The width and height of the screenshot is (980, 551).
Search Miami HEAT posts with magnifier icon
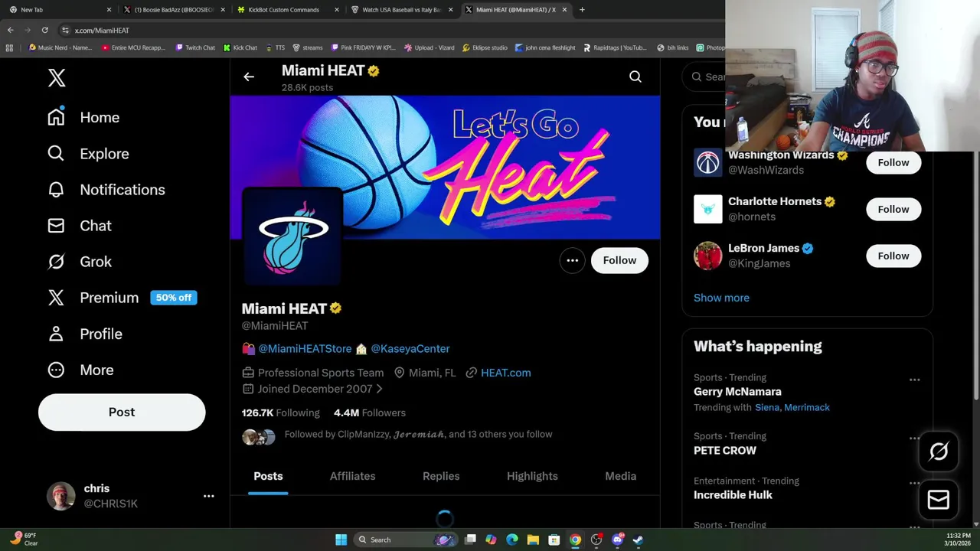coord(635,77)
